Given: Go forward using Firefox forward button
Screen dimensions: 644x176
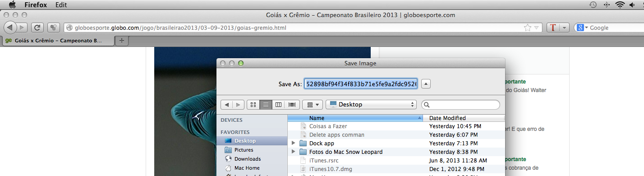Looking at the screenshot, I should [x=23, y=28].
